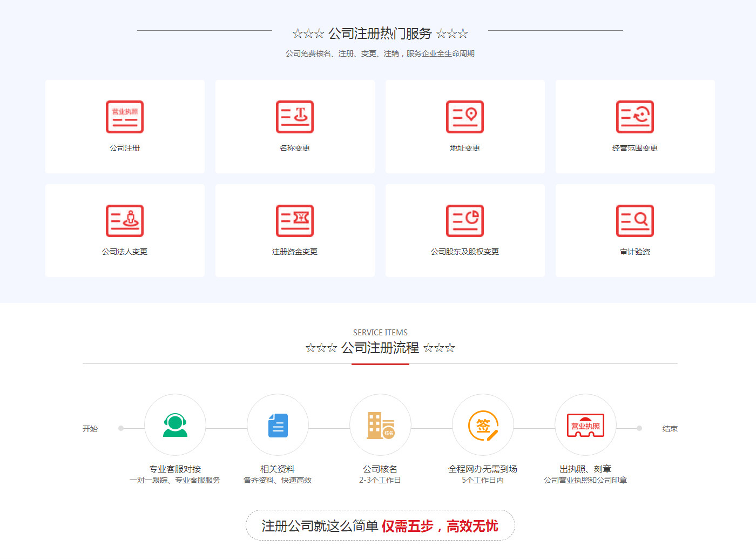Click the 开始 label on the timeline

pos(90,429)
